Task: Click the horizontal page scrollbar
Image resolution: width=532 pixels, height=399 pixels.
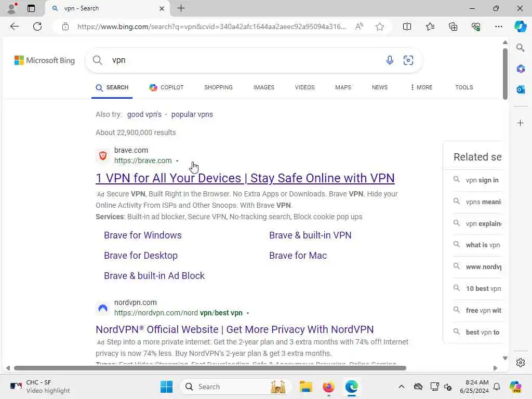Action: click(x=210, y=368)
